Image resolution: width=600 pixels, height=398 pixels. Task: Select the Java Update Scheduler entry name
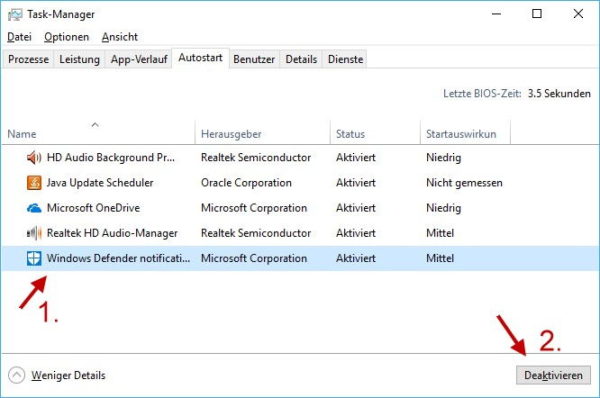[100, 183]
